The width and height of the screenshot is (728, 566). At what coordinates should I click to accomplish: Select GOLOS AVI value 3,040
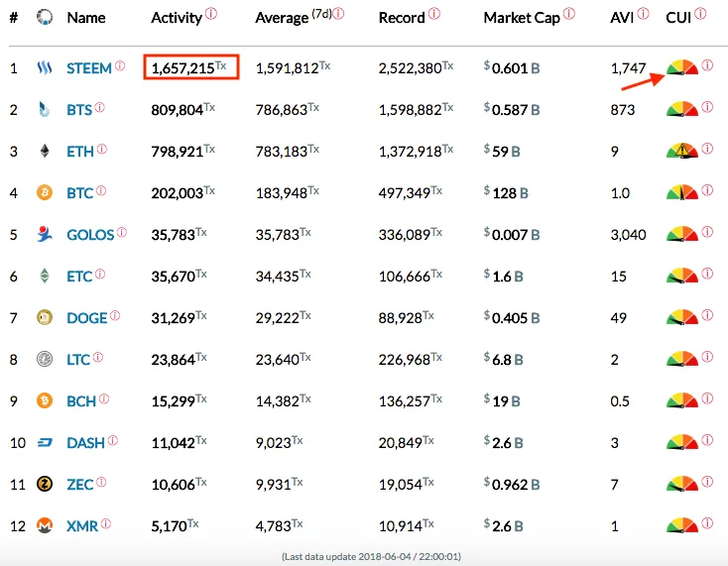coord(628,235)
